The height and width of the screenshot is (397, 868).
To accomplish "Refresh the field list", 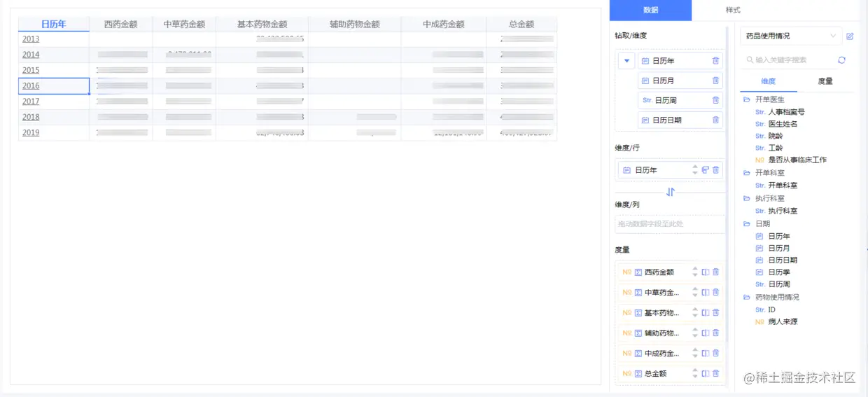I will [x=841, y=60].
